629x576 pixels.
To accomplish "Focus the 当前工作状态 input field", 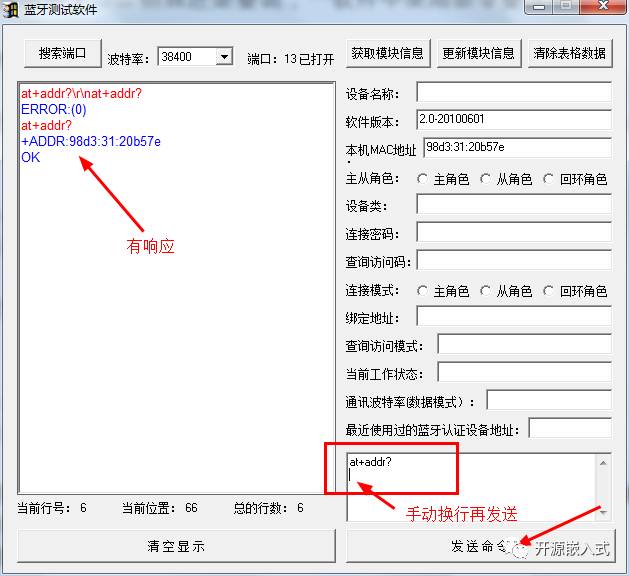I will coord(524,373).
